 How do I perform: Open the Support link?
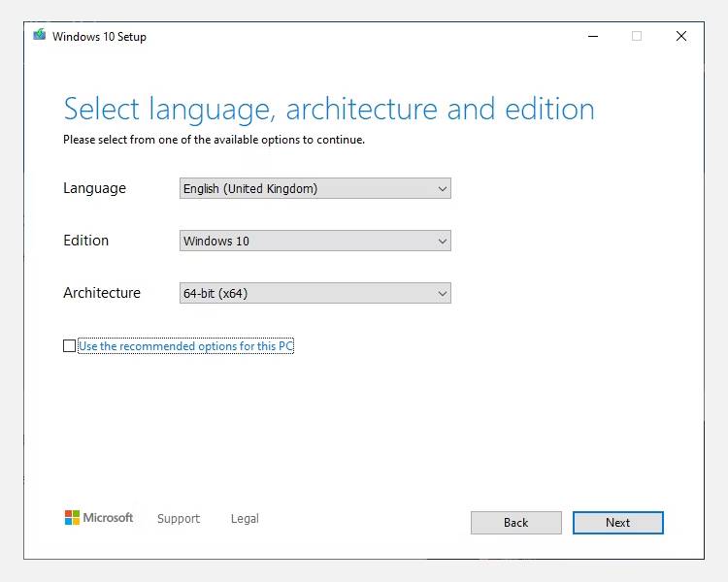[179, 519]
